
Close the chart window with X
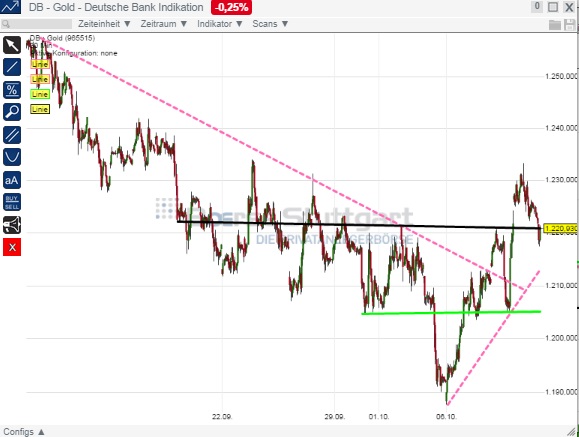tap(569, 7)
